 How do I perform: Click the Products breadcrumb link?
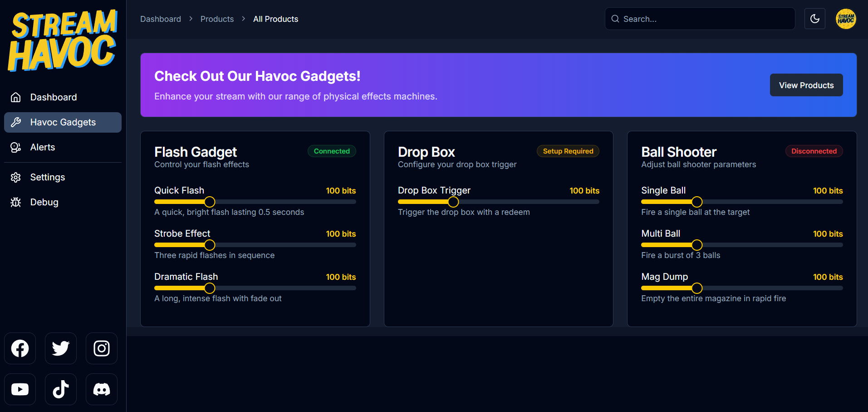[217, 19]
